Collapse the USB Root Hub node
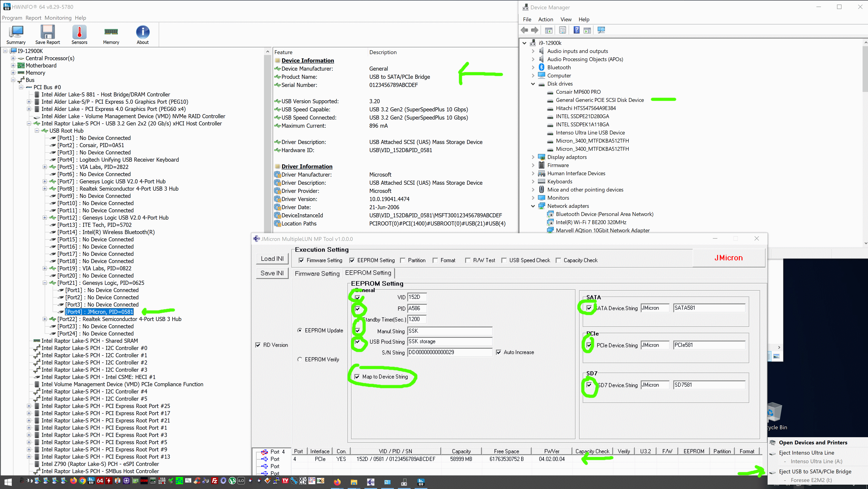 pos(37,131)
